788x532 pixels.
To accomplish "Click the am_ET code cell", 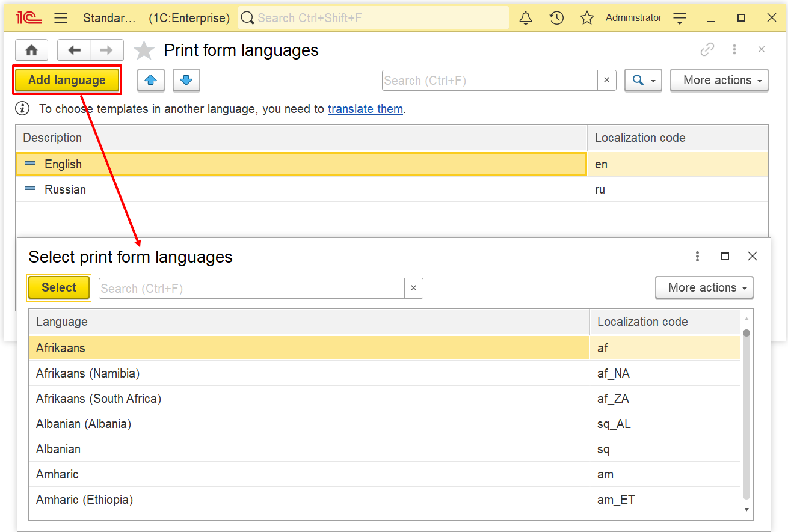I will [665, 500].
